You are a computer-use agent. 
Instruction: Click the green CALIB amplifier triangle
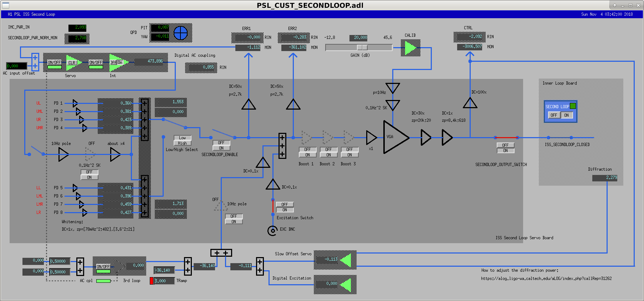410,48
